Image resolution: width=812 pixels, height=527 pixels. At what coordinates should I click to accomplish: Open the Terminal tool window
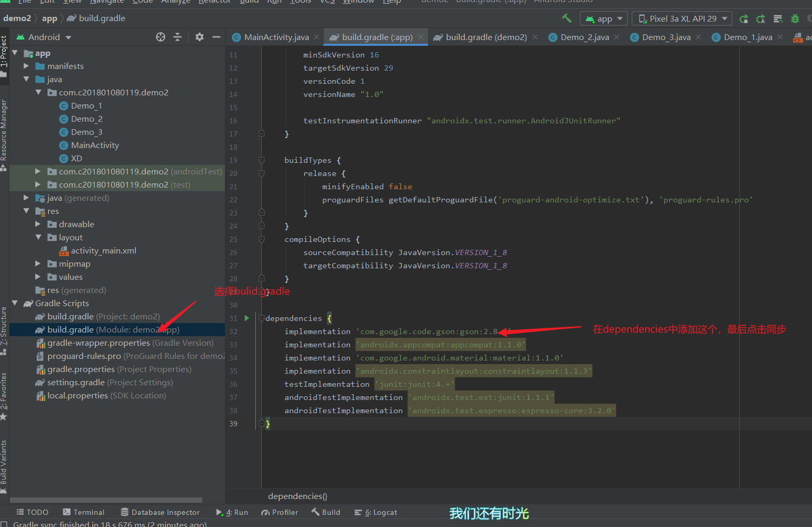point(83,512)
